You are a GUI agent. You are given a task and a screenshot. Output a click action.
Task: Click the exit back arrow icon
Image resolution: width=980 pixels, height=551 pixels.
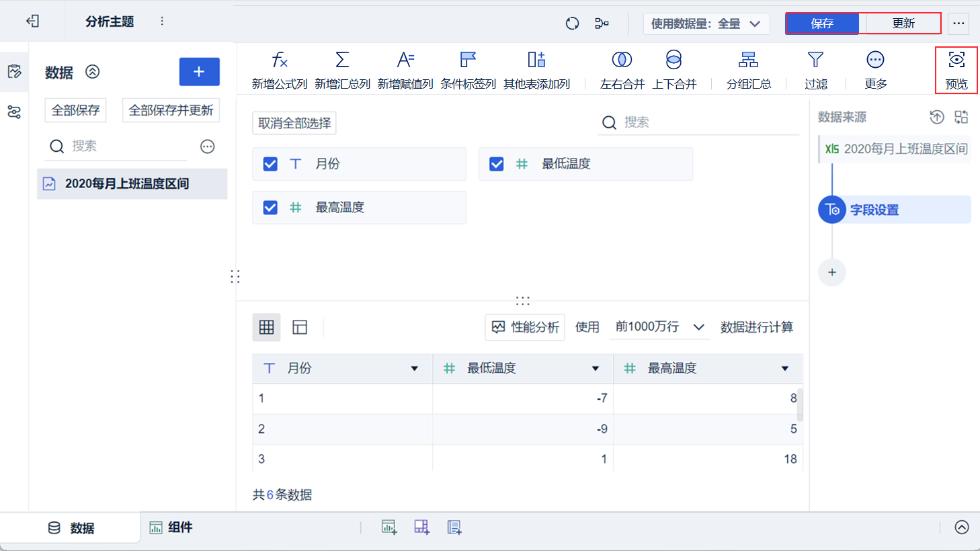pos(32,22)
